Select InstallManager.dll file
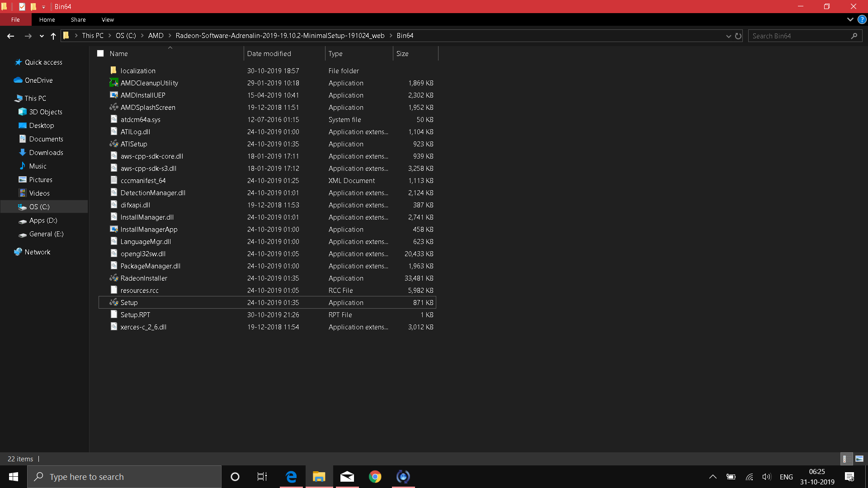 click(147, 217)
